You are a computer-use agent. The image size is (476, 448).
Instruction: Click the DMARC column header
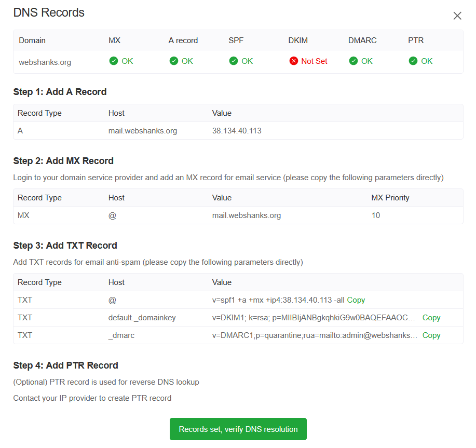[x=362, y=40]
